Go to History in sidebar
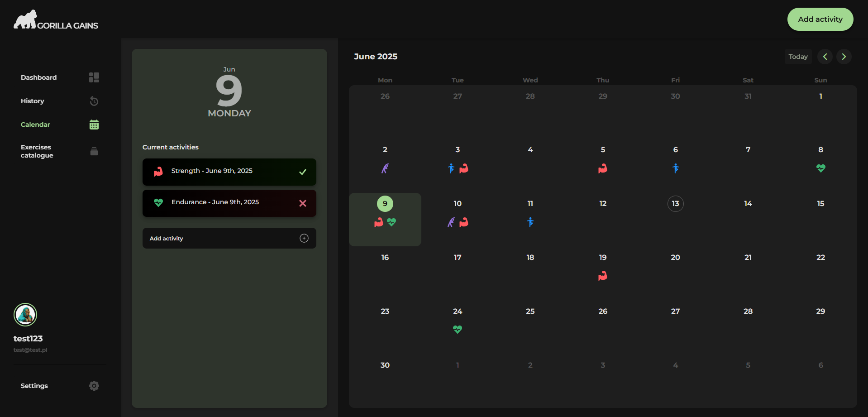The image size is (868, 417). point(33,101)
